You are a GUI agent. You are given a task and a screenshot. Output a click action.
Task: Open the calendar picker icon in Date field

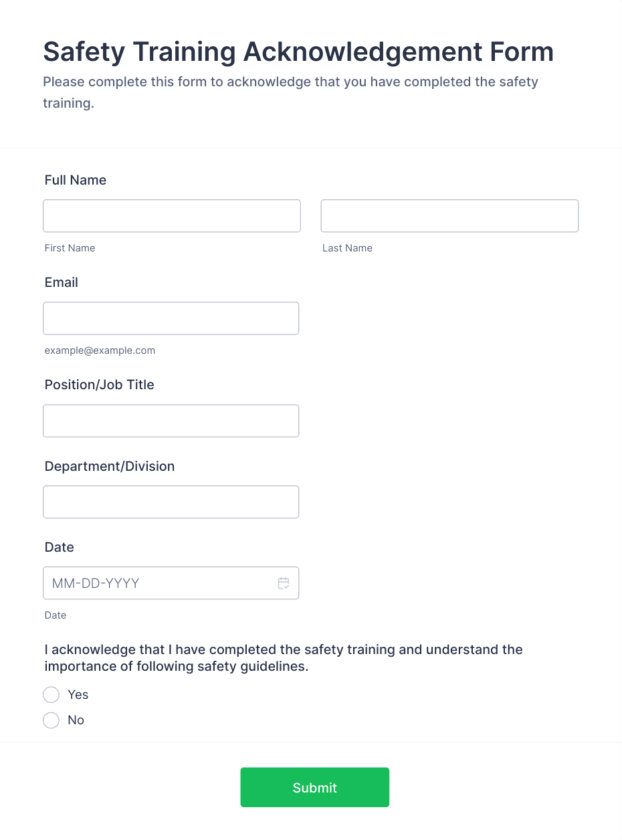click(x=284, y=583)
